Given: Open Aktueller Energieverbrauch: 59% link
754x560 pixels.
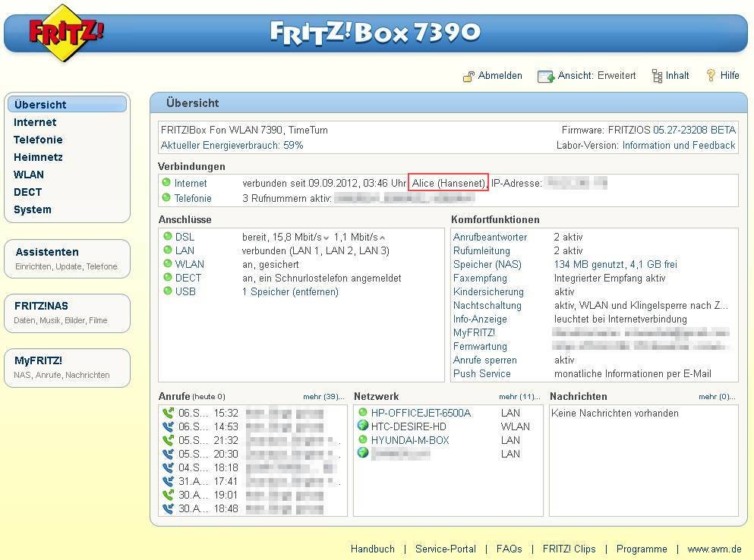Looking at the screenshot, I should tap(232, 145).
